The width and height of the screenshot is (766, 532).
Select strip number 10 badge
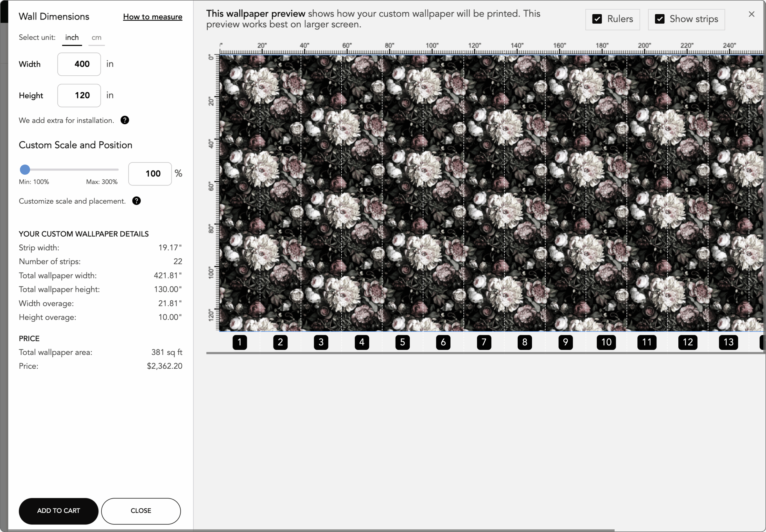tap(606, 342)
